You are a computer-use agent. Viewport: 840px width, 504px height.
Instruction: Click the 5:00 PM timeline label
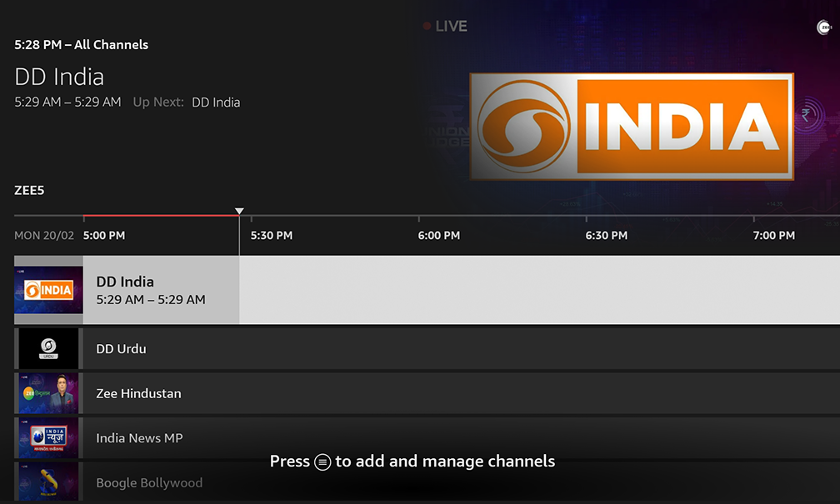(104, 235)
